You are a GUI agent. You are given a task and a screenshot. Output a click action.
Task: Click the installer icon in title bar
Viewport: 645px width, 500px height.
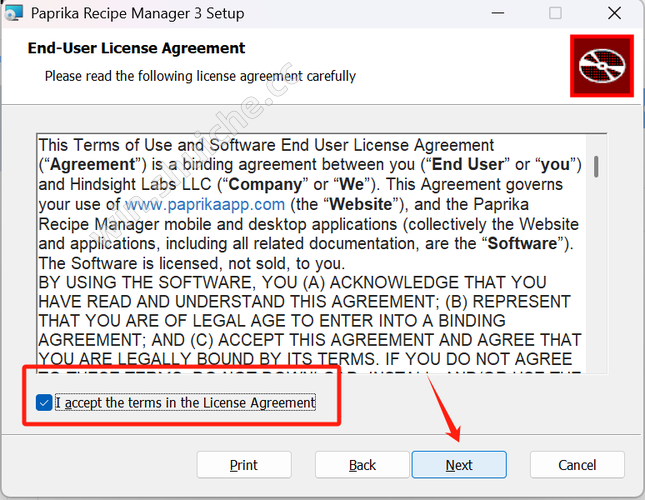click(x=13, y=13)
